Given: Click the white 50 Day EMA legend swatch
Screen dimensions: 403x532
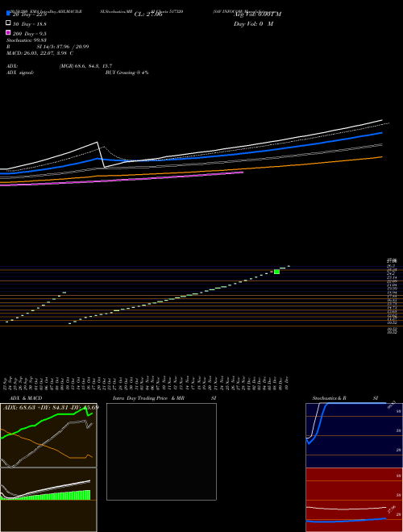Looking at the screenshot, I should pyautogui.click(x=8, y=23).
